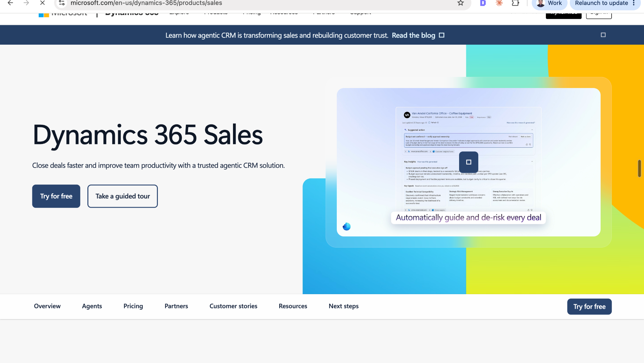Click Try for free in sticky nav
The image size is (644, 363).
589,306
